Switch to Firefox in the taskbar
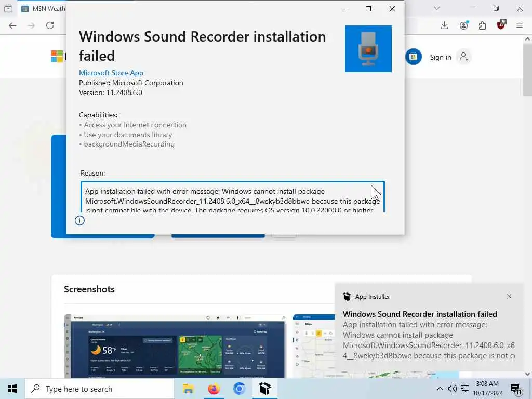This screenshot has height=399, width=532. 214,389
